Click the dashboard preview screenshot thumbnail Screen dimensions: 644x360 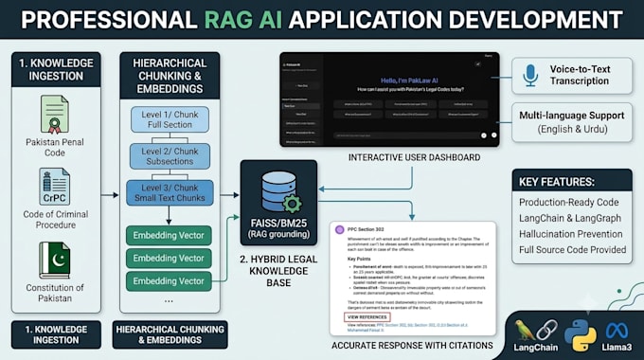(389, 99)
